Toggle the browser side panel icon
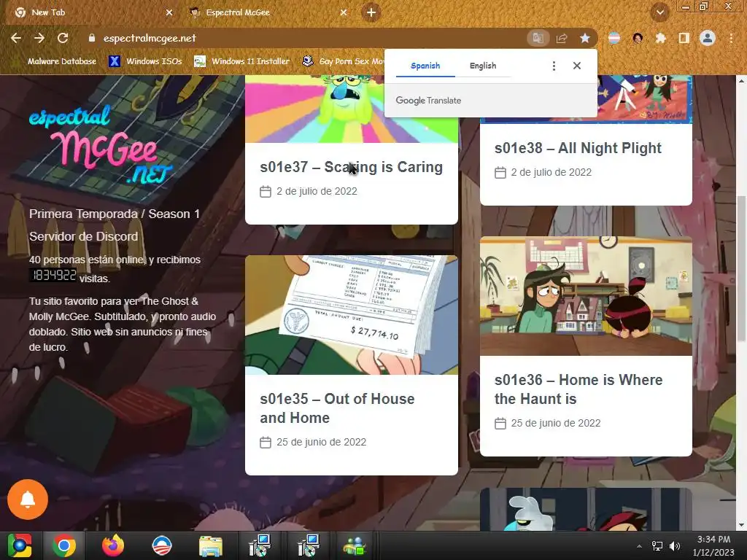Image resolution: width=747 pixels, height=560 pixels. (684, 38)
